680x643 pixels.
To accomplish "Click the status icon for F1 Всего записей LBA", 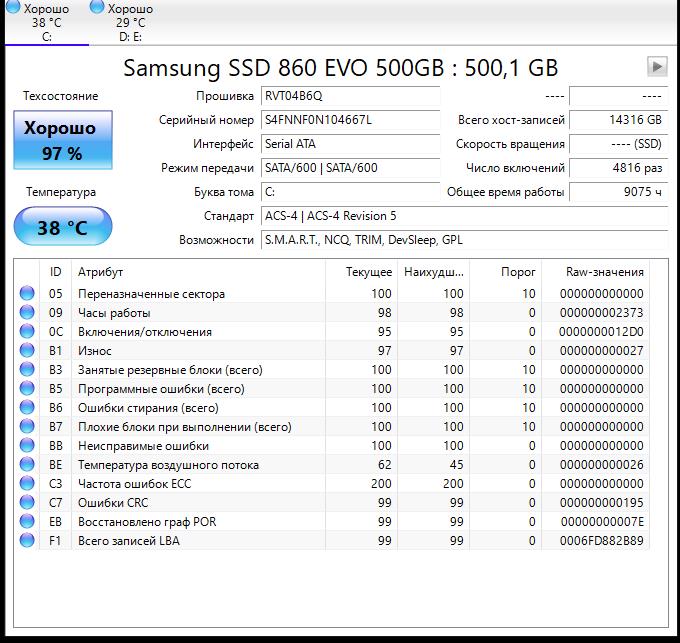I will pyautogui.click(x=27, y=541).
